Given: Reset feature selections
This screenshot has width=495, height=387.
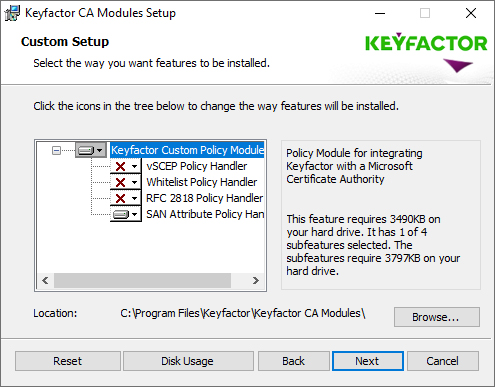Looking at the screenshot, I should pyautogui.click(x=68, y=361).
